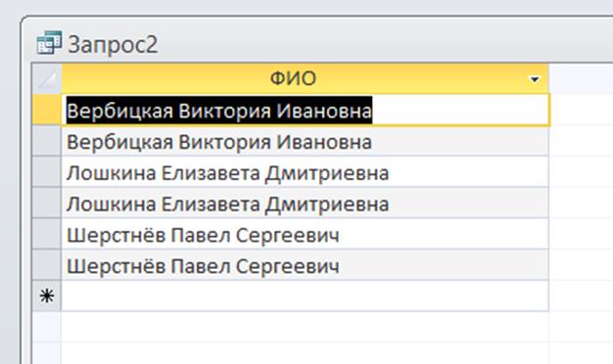Select row selector of first Лошкина record
This screenshot has width=613, height=364.
(x=47, y=172)
